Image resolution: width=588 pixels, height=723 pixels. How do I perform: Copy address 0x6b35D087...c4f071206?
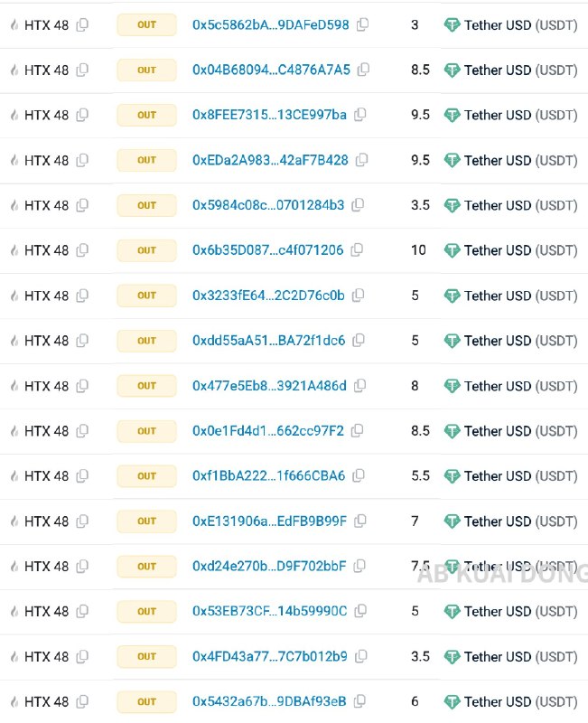click(x=357, y=250)
